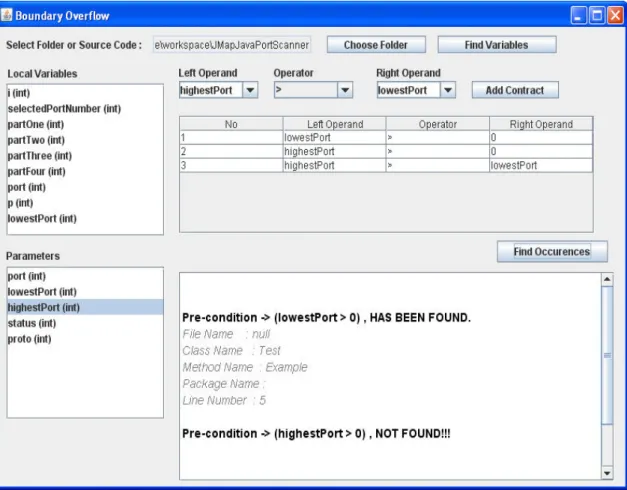Click the 0 right operand cell in row 1
Image resolution: width=627 pixels, height=490 pixels.
click(x=541, y=138)
